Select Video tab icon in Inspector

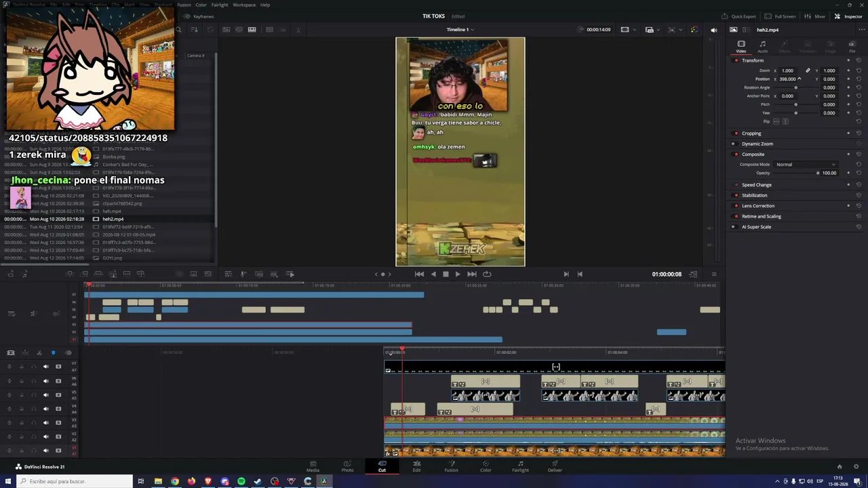point(741,44)
